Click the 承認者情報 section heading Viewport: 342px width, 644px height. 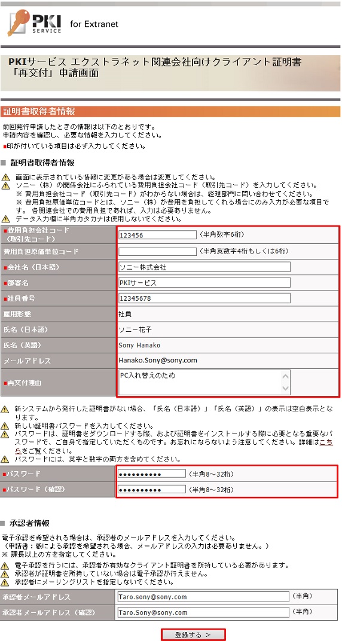(30, 523)
